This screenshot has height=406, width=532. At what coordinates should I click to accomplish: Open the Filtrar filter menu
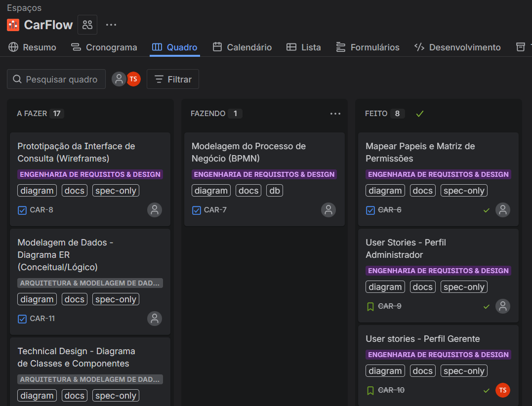(x=173, y=79)
